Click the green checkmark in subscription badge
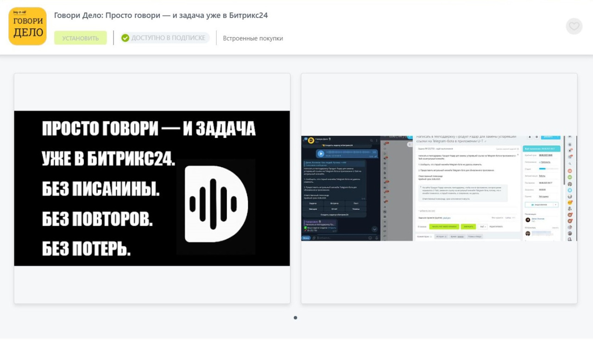593x364 pixels. tap(125, 38)
